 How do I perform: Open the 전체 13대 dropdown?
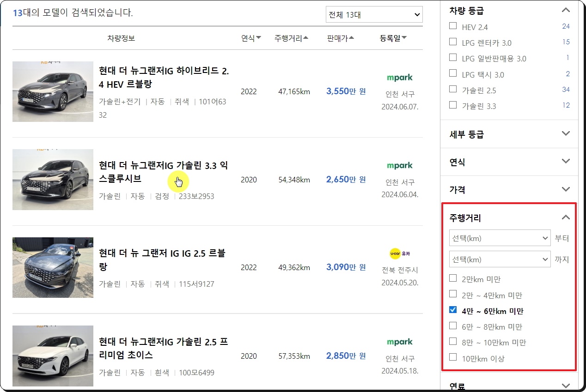pos(374,14)
